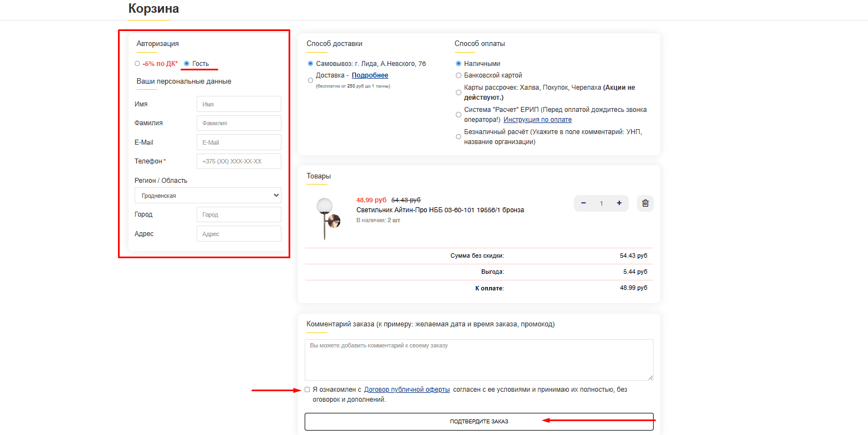Select the Гость authorization option
This screenshot has width=868, height=435.
pos(187,64)
